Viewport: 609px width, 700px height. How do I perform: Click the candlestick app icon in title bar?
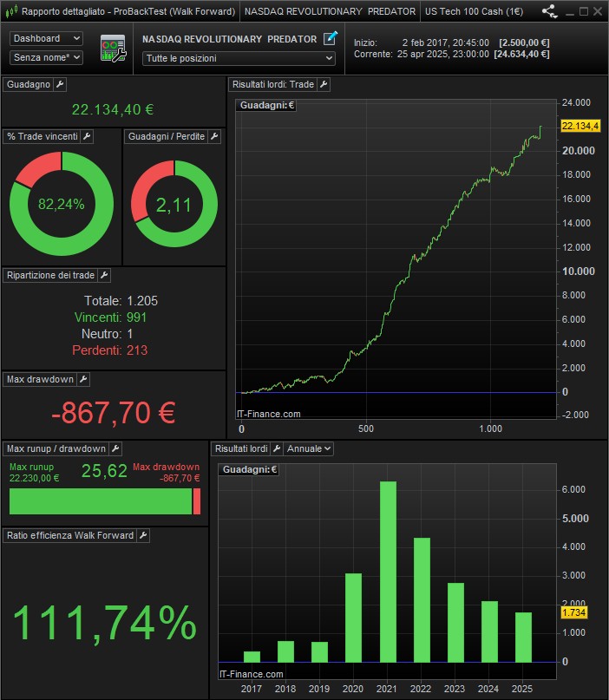(x=11, y=11)
